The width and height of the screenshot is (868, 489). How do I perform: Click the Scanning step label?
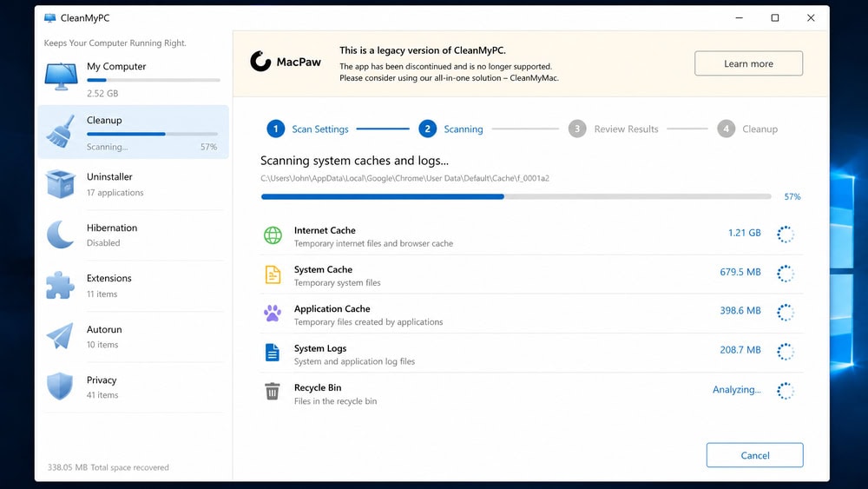pos(464,129)
